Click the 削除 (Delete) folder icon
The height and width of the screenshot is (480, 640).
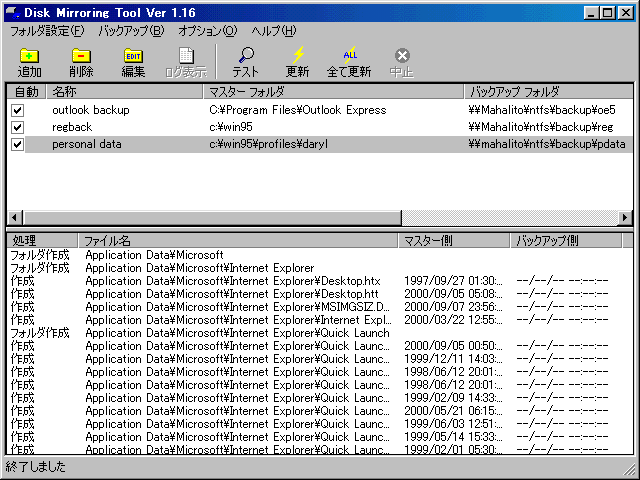coord(81,56)
